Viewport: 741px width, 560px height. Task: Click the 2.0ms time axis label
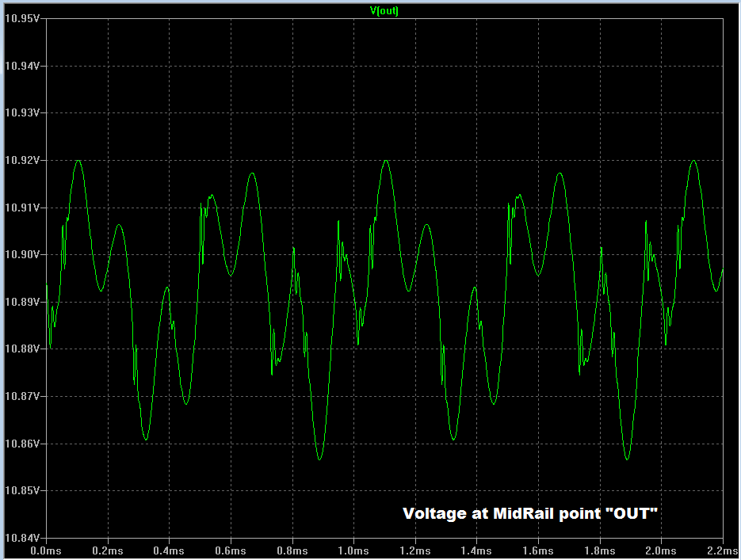pyautogui.click(x=661, y=550)
